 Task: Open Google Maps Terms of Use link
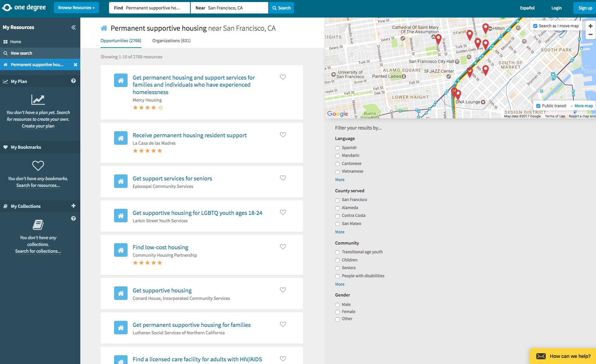click(555, 116)
